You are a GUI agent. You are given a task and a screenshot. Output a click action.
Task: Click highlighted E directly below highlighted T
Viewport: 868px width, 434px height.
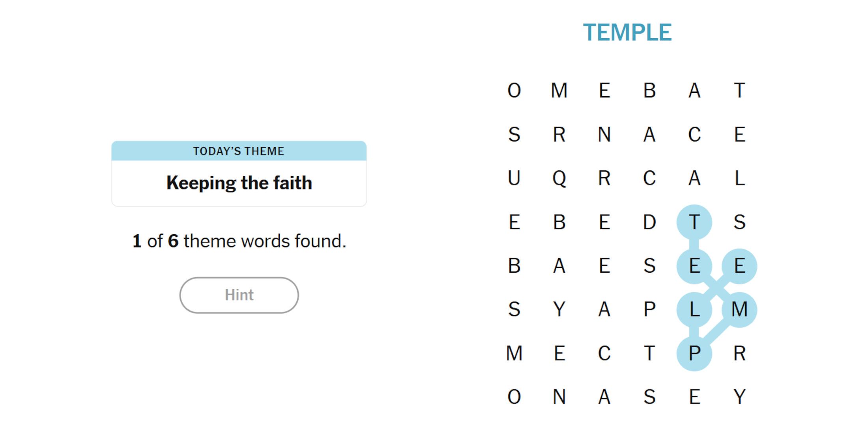pos(694,266)
